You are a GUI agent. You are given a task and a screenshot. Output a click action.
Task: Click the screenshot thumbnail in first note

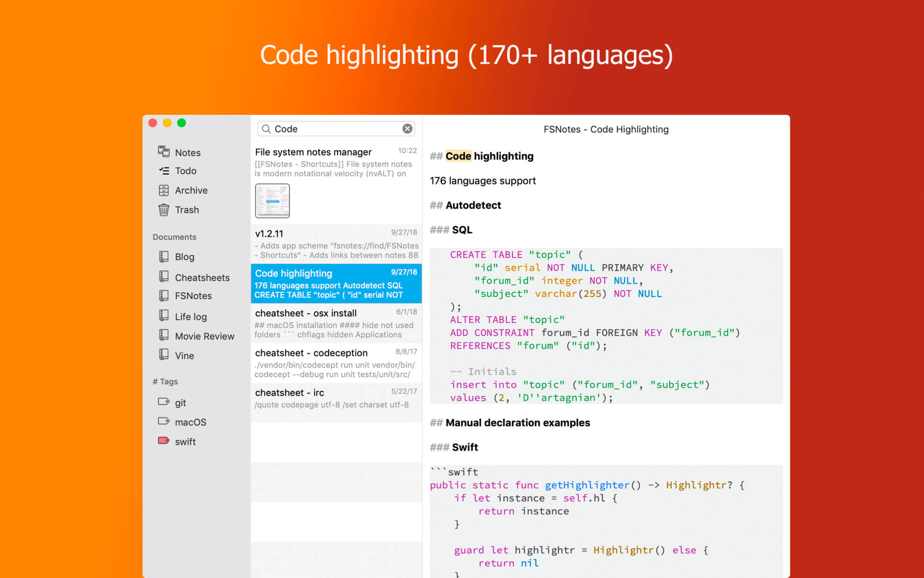(x=272, y=200)
